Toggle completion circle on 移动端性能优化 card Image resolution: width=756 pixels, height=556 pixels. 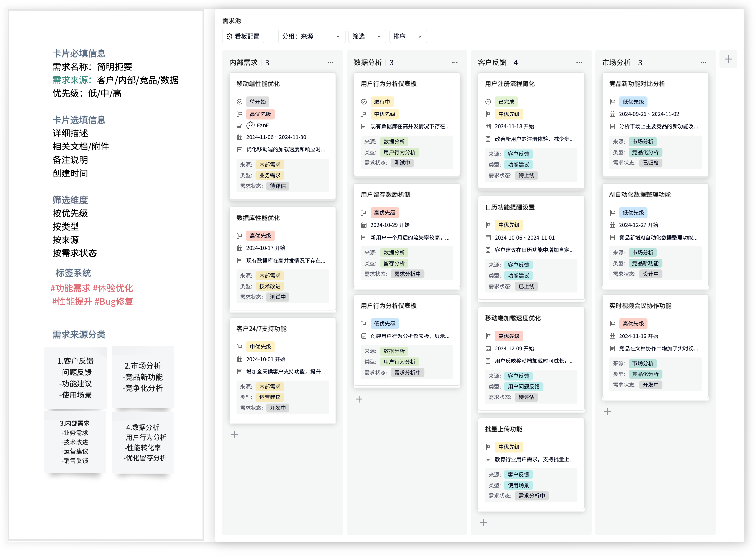[x=240, y=102]
